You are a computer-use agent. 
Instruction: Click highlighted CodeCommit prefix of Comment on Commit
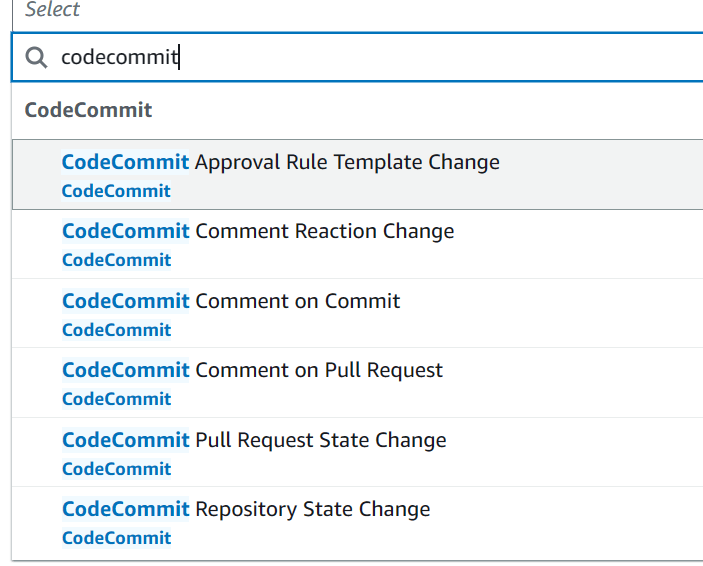click(125, 301)
